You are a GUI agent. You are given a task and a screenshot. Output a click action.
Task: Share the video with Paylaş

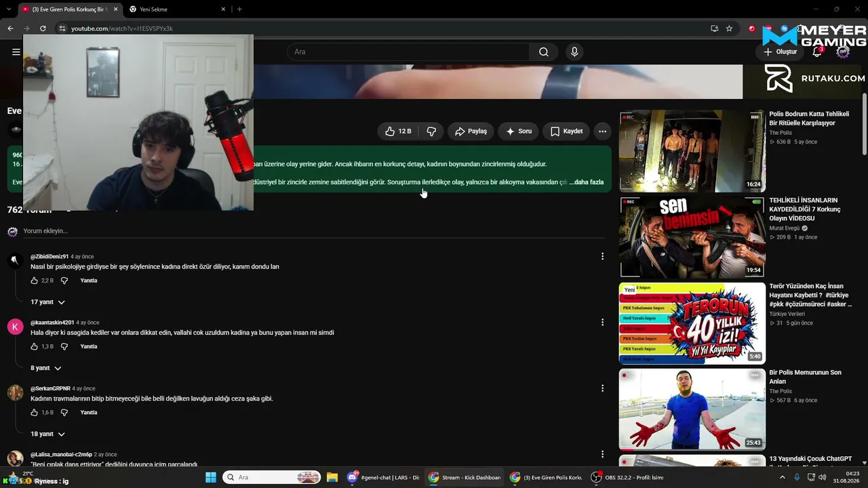471,131
